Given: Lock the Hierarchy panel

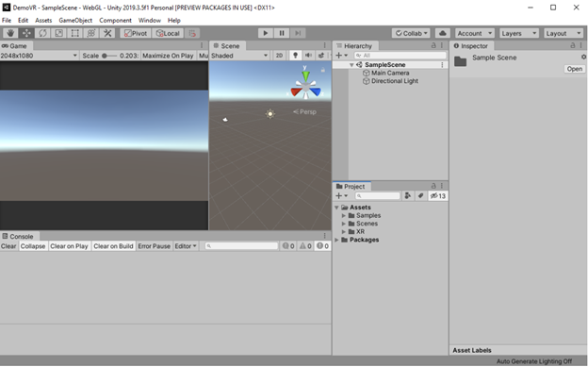Looking at the screenshot, I should click(x=433, y=45).
